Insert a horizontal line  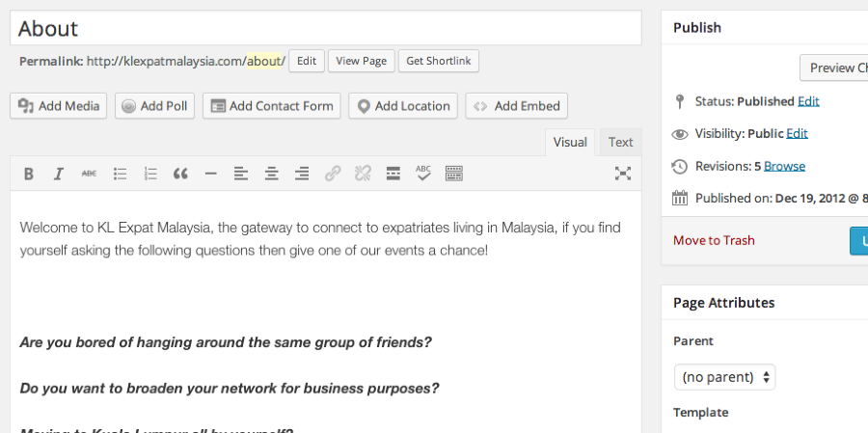pyautogui.click(x=210, y=174)
